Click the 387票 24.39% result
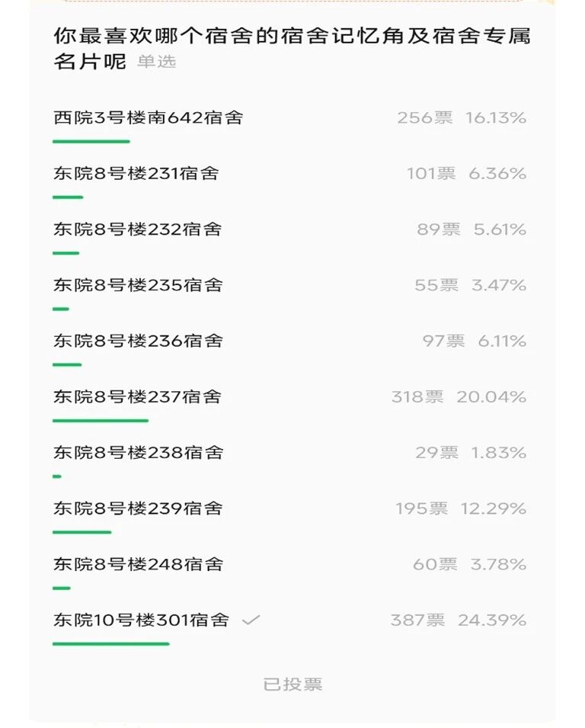This screenshot has height=728, width=585. tap(458, 621)
